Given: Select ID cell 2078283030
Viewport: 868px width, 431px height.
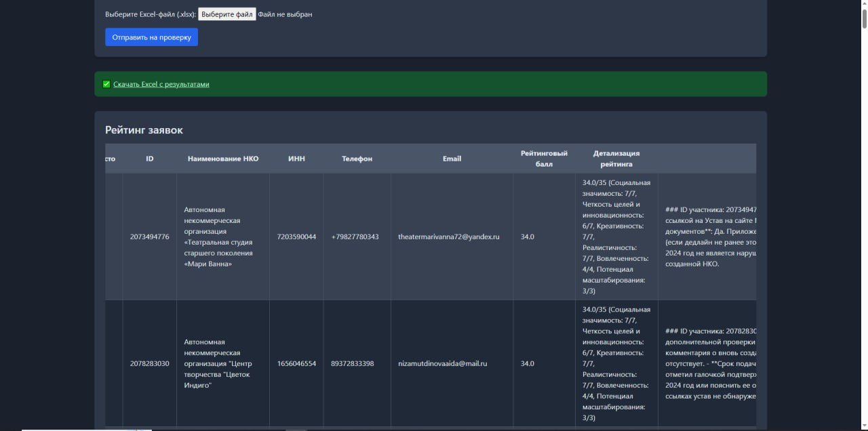Looking at the screenshot, I should pyautogui.click(x=149, y=363).
